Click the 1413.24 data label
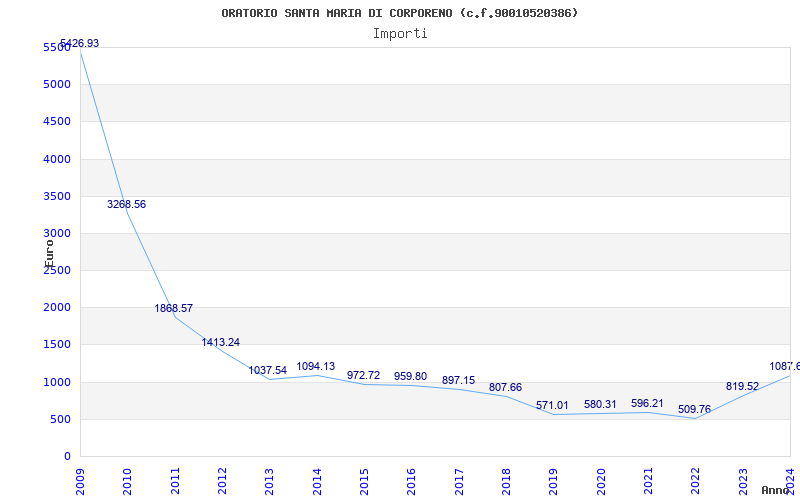800x500 pixels. [x=220, y=342]
